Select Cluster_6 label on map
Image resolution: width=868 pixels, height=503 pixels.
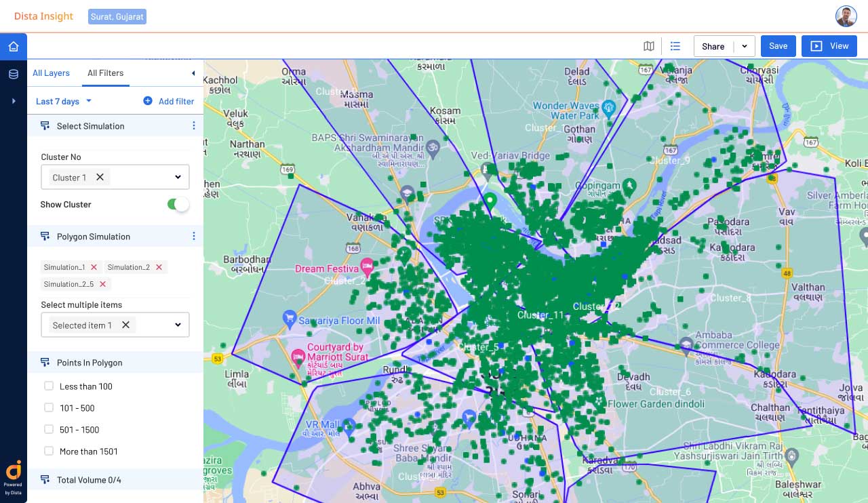670,392
